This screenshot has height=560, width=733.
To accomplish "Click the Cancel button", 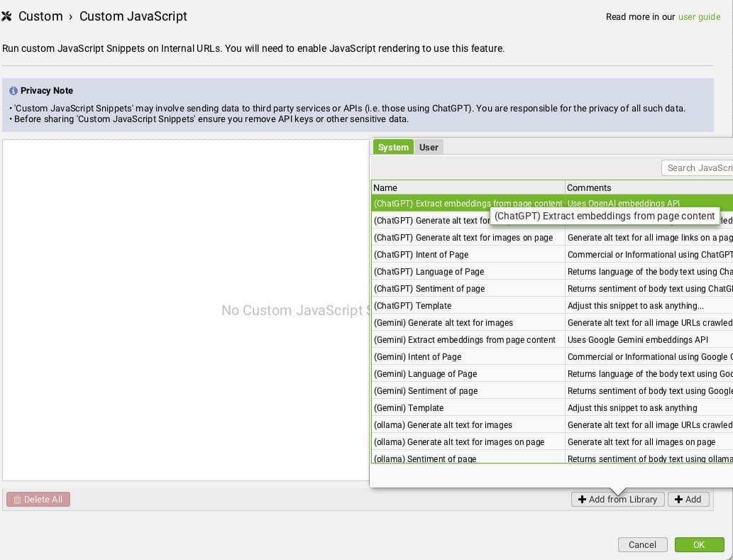I will coord(642,544).
